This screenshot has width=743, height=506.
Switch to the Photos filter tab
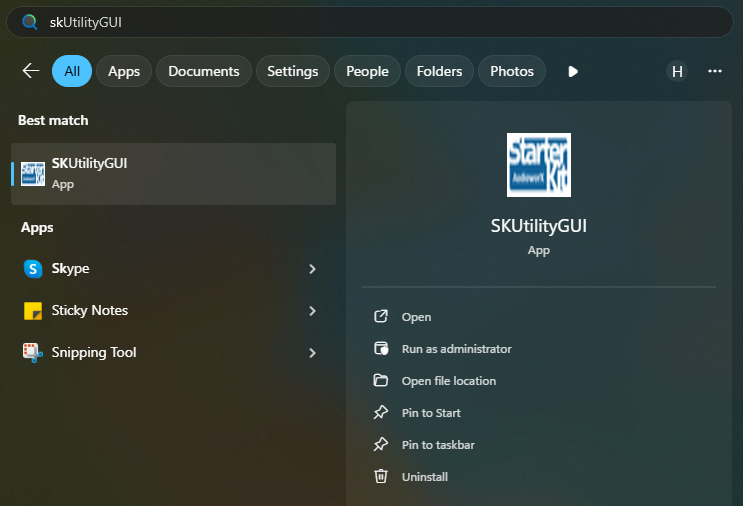512,71
